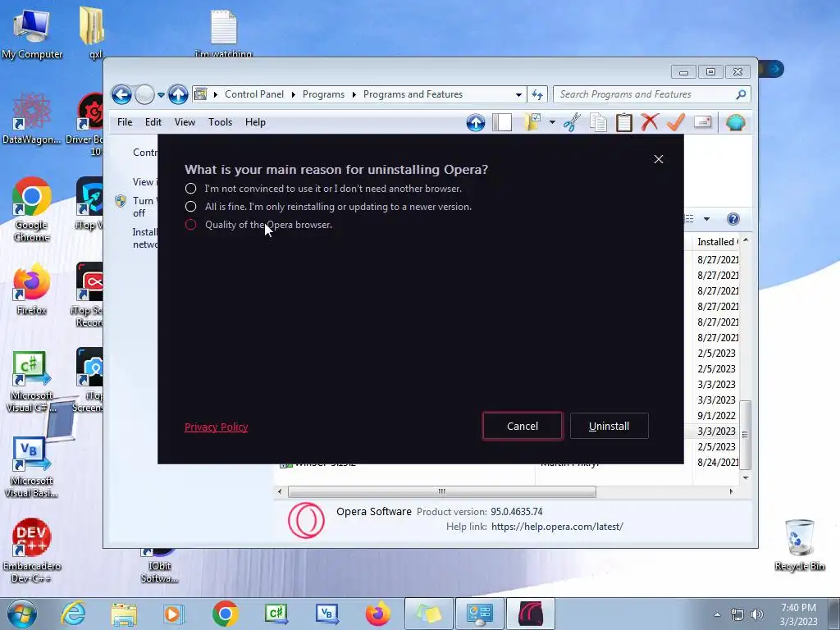The height and width of the screenshot is (630, 840).
Task: Click the horizontal scrollbar left arrow
Action: 280,491
